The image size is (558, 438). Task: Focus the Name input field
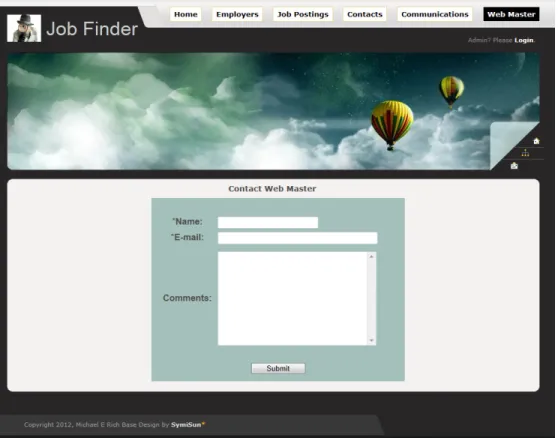point(268,222)
